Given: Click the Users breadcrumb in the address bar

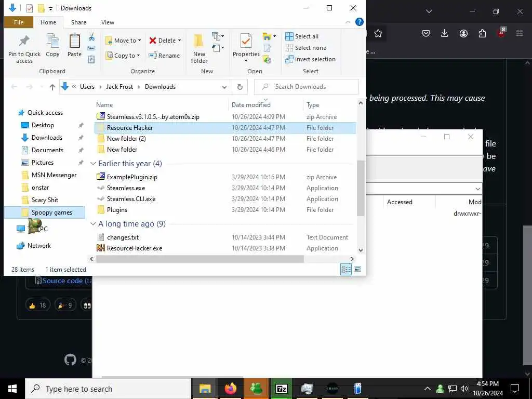Looking at the screenshot, I should click(x=87, y=87).
